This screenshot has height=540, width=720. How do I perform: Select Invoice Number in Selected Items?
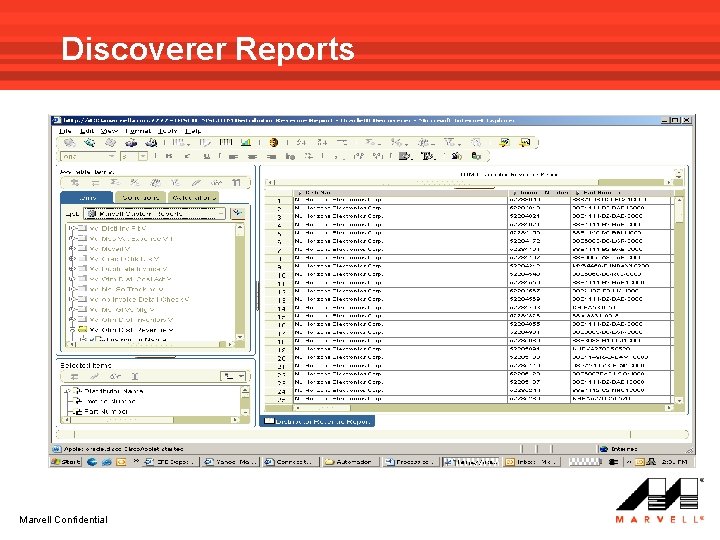tap(110, 401)
